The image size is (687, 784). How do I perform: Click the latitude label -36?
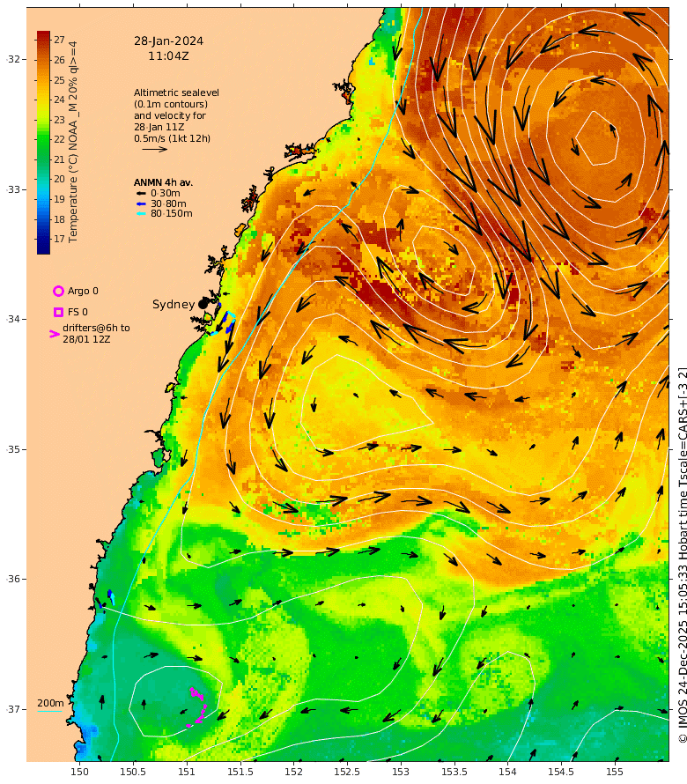coord(13,579)
